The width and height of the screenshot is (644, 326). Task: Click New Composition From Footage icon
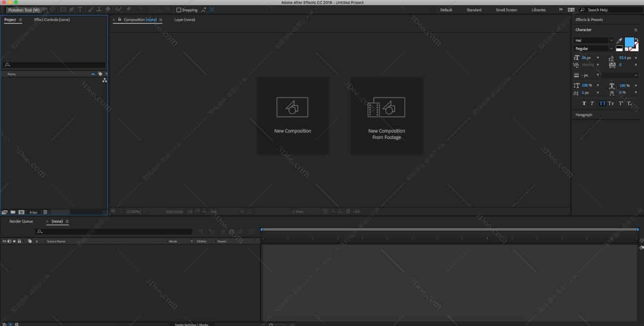386,107
